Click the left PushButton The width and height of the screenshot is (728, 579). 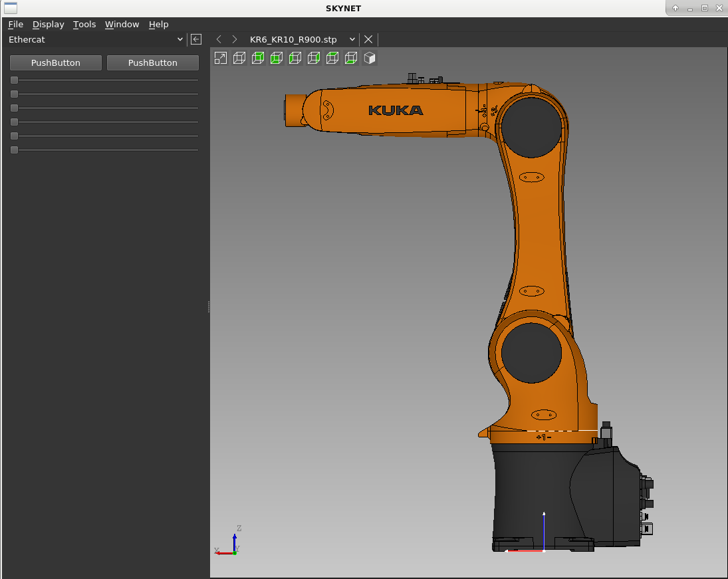click(56, 62)
